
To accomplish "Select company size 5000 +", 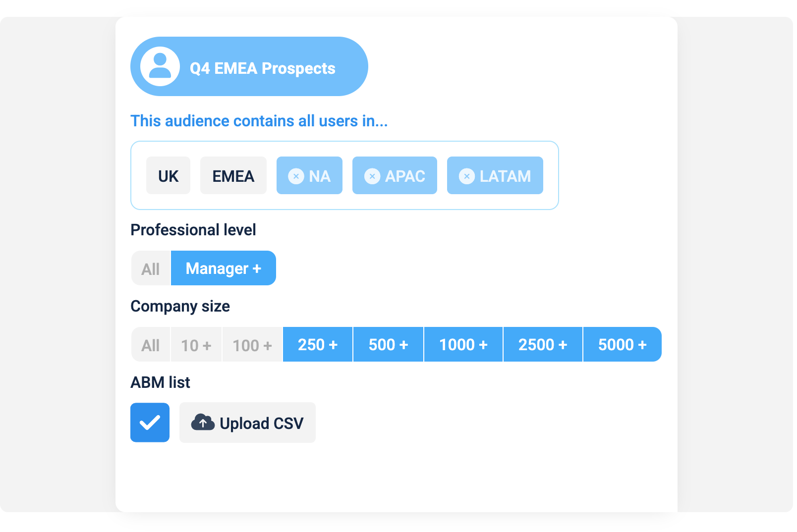I will tap(623, 345).
